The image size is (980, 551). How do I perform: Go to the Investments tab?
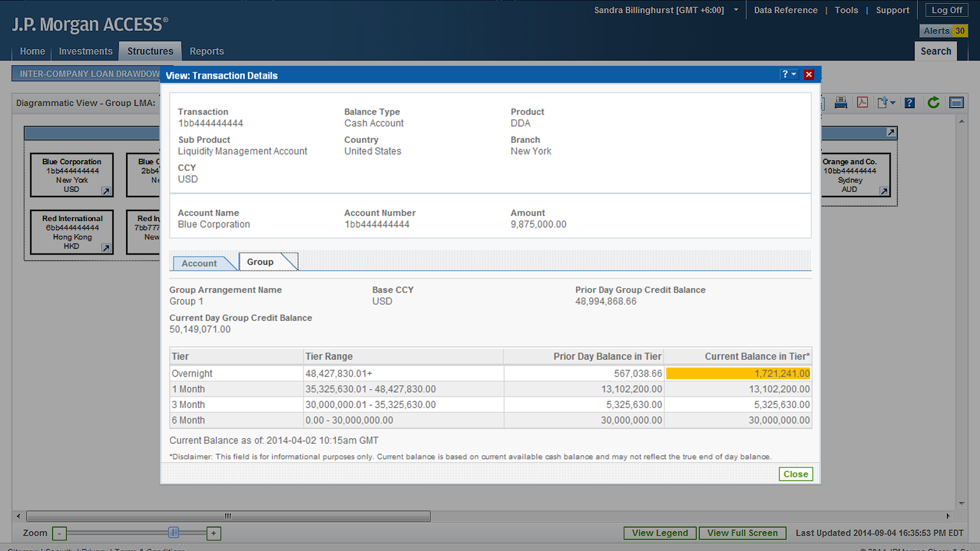point(85,51)
